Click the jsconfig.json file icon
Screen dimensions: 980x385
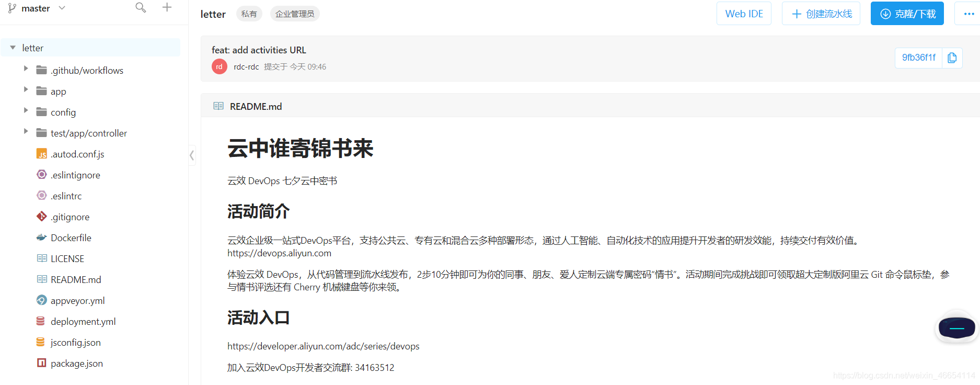[x=41, y=342]
